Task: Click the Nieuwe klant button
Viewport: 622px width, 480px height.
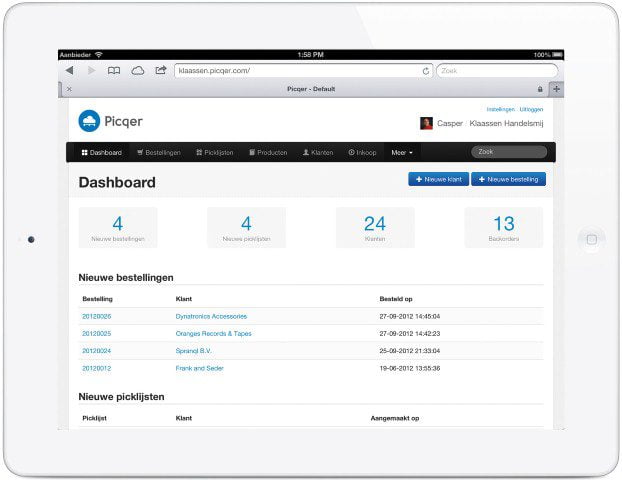Action: coord(438,179)
